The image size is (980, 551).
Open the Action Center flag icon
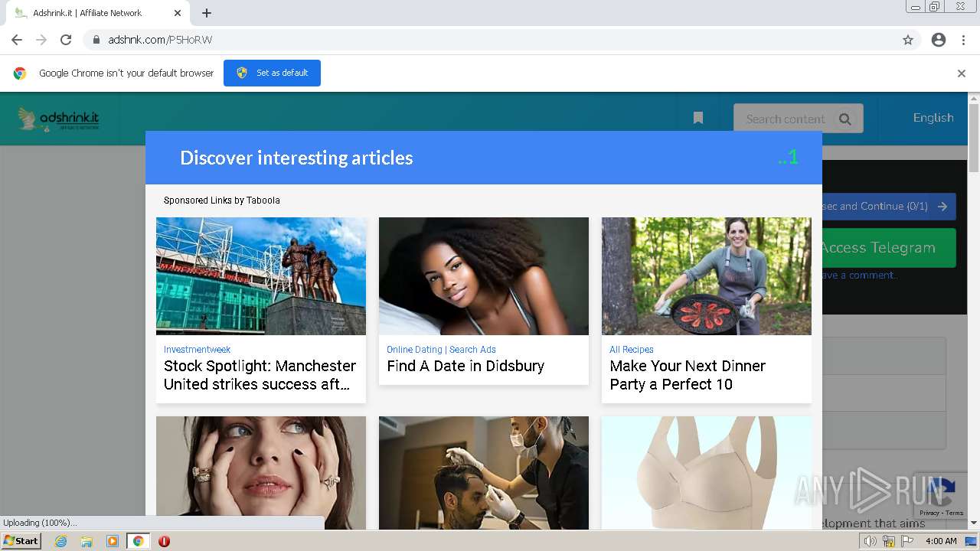click(x=907, y=541)
